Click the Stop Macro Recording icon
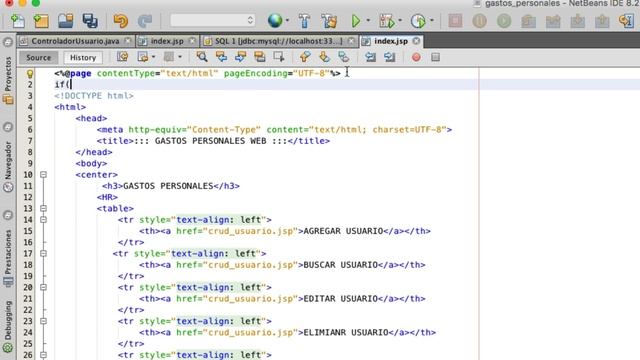The width and height of the screenshot is (640, 360). coord(435,57)
